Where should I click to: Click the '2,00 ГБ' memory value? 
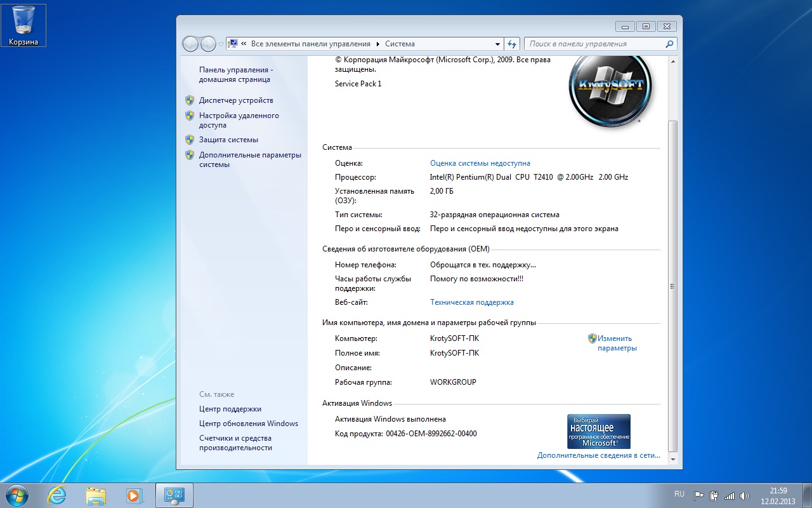tap(442, 191)
